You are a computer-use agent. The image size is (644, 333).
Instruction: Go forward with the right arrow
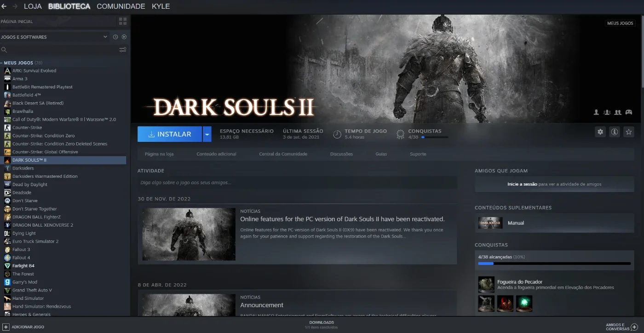point(15,6)
